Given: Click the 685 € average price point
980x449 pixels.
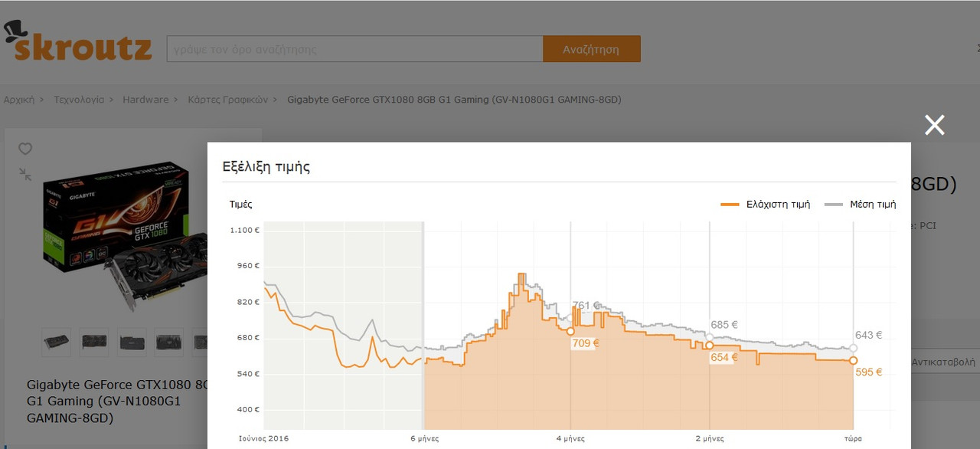Looking at the screenshot, I should click(x=710, y=336).
